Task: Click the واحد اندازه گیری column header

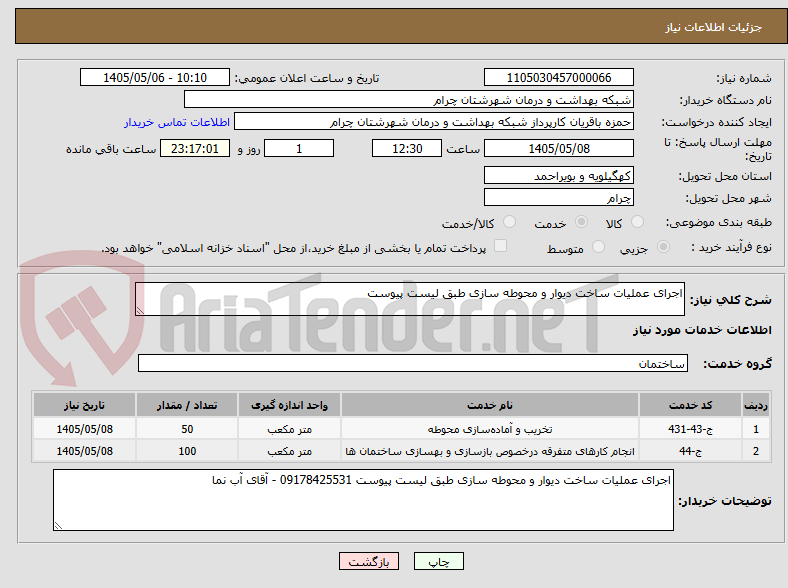Action: point(289,405)
